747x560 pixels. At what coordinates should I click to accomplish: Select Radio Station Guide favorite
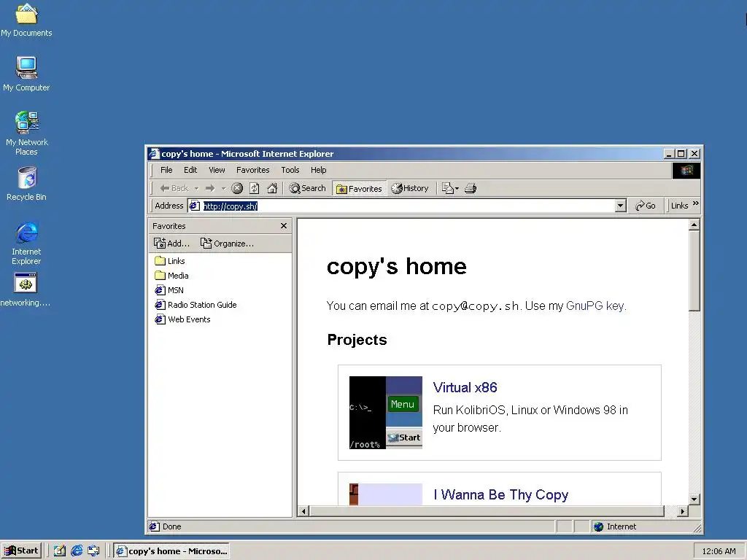click(x=196, y=305)
